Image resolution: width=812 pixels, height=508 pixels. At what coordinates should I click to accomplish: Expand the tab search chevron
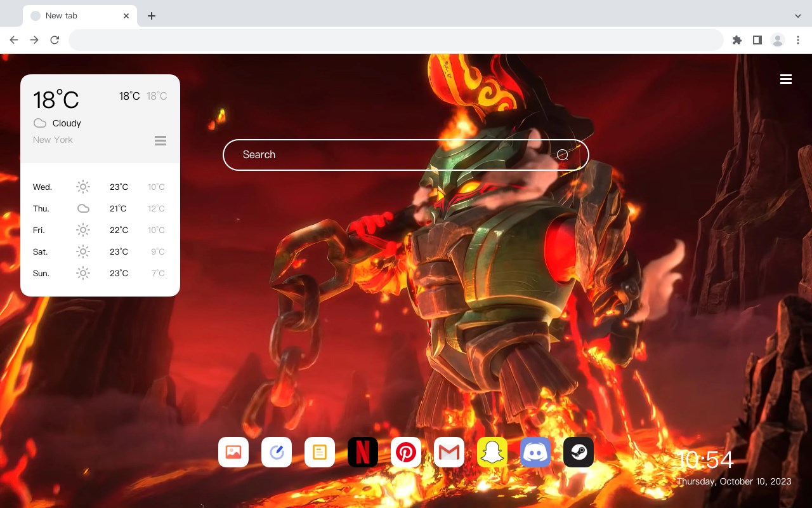click(x=798, y=16)
